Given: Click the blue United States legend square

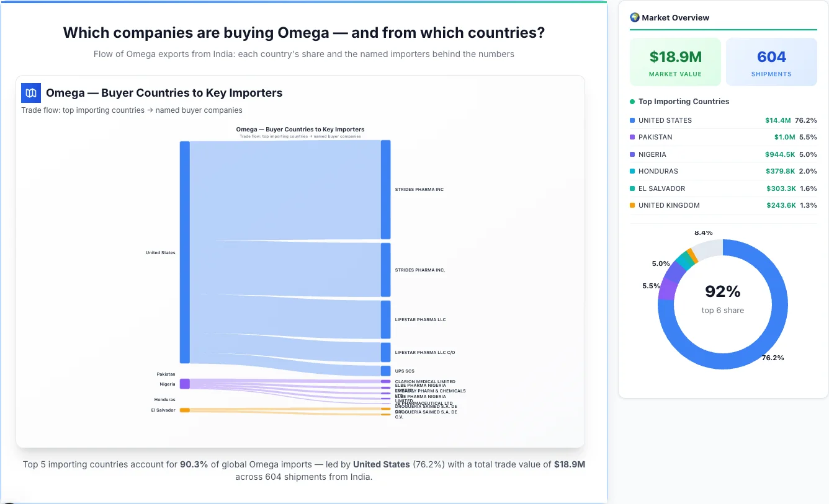Looking at the screenshot, I should pyautogui.click(x=634, y=120).
